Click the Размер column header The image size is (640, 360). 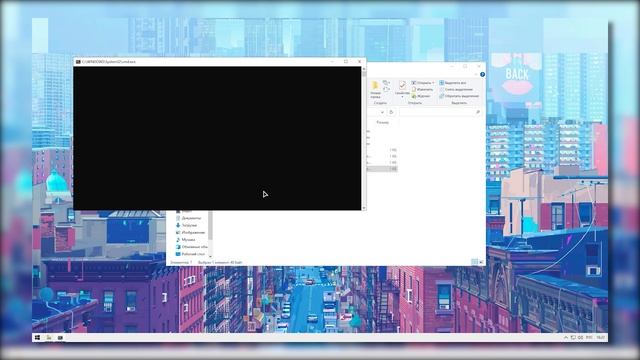point(382,122)
